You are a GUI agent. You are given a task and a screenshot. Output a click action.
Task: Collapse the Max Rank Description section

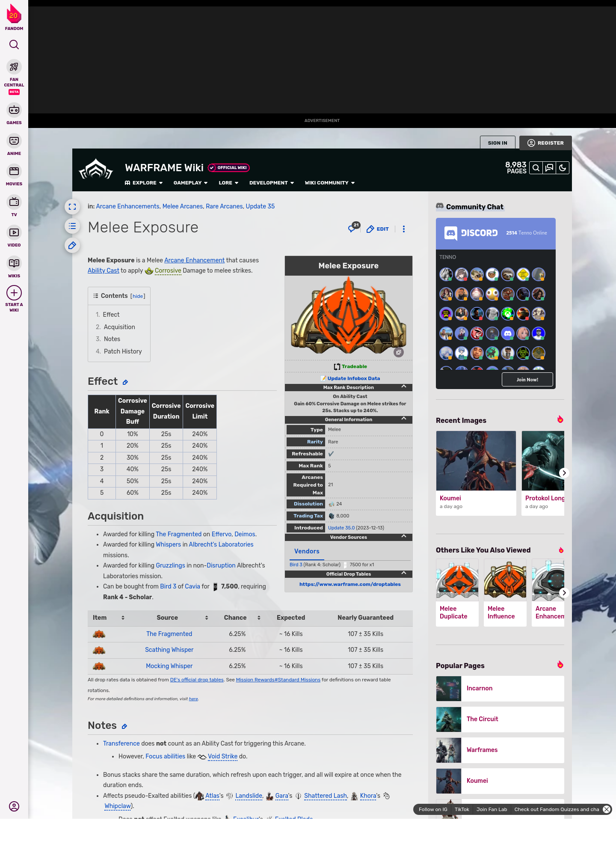(404, 386)
